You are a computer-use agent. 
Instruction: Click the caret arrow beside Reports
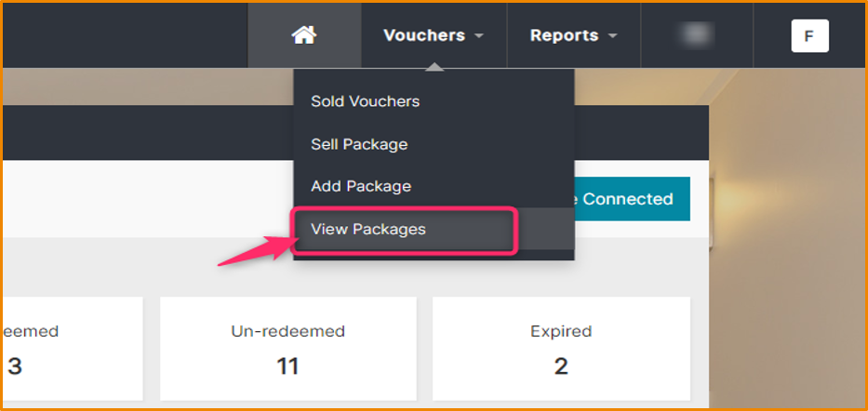pos(613,36)
